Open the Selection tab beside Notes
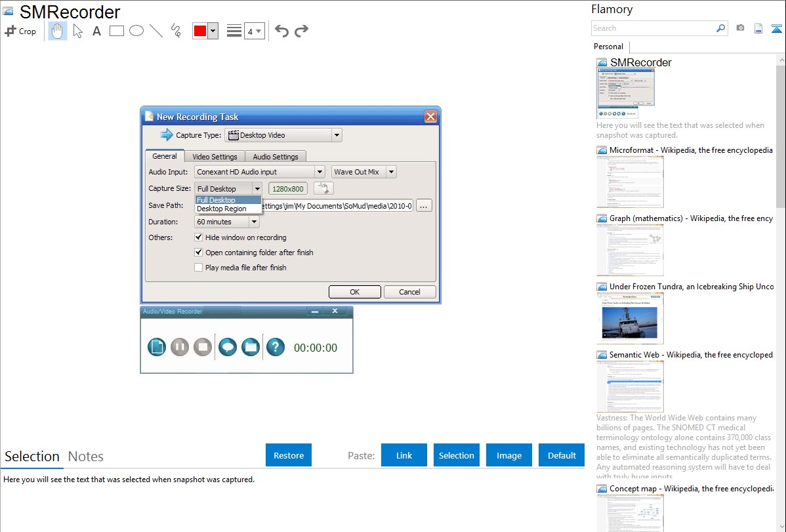Image resolution: width=786 pixels, height=532 pixels. tap(32, 457)
